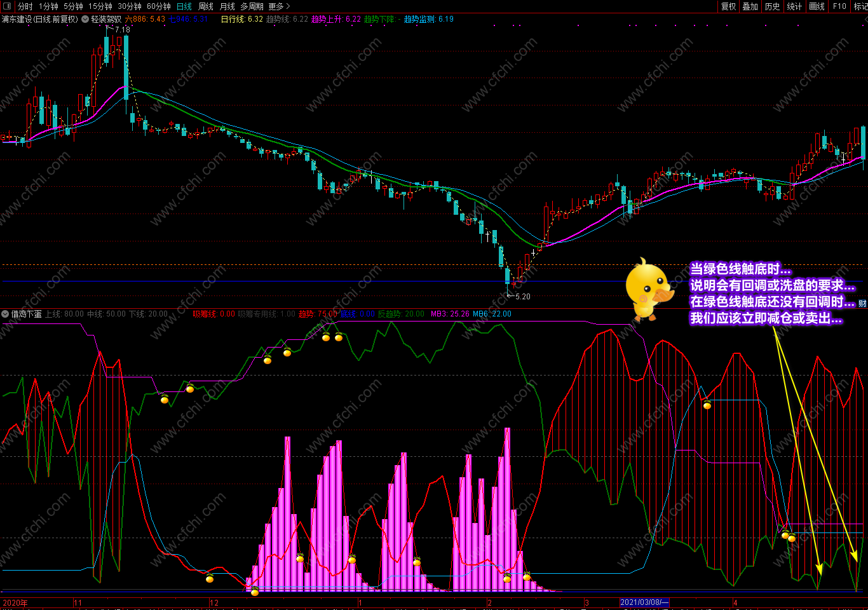Select the 60分钟 period tab
The image size is (868, 610).
[x=159, y=6]
